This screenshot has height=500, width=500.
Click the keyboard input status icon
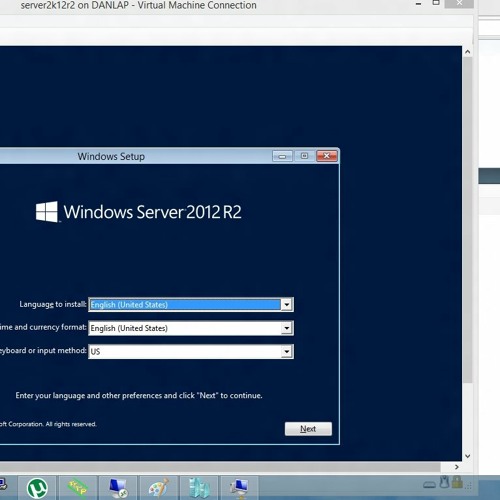(430, 485)
